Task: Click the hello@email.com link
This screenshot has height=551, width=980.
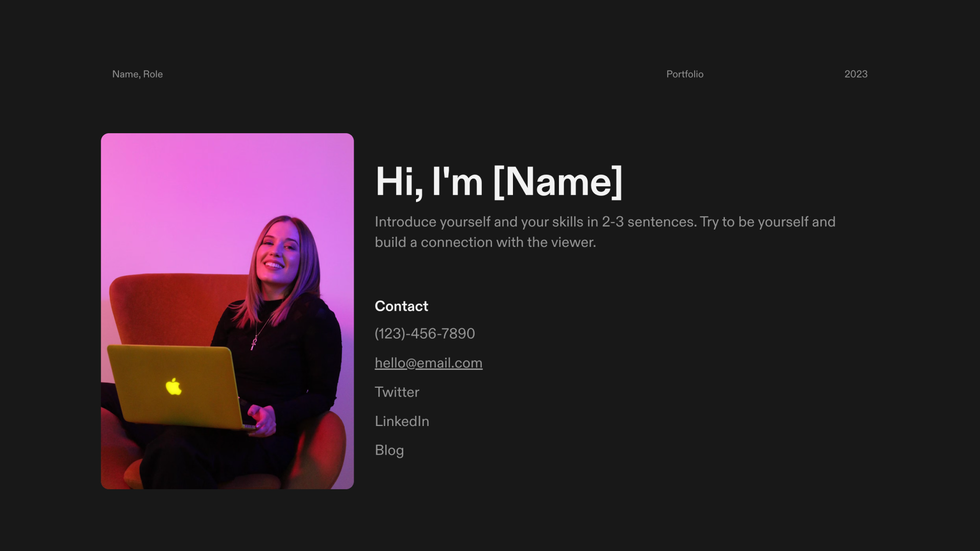Action: 428,363
